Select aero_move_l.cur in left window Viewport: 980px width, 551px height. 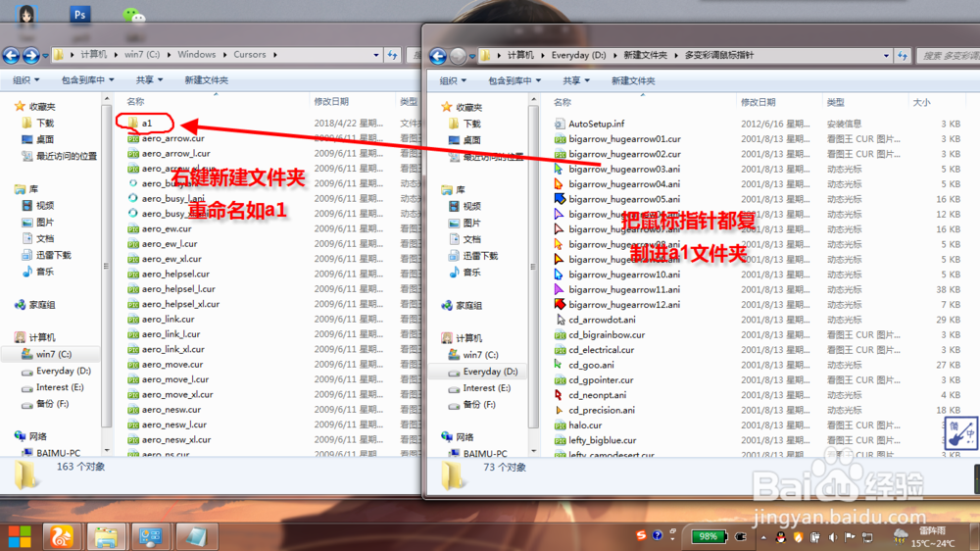pos(175,379)
